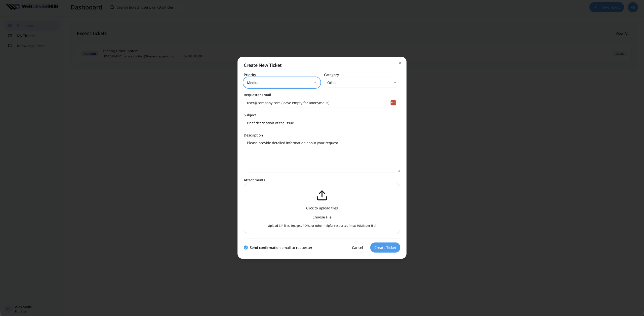Close the Create New Ticket dialog
This screenshot has height=316, width=644.
[400, 63]
